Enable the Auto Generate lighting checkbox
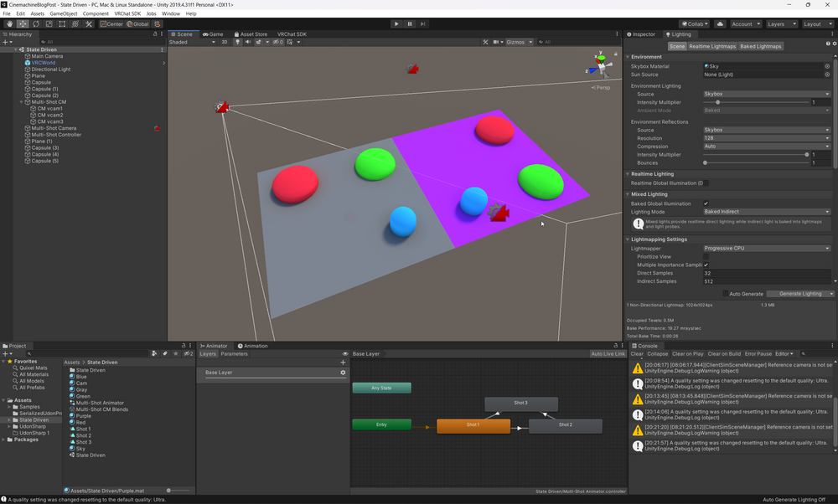 coord(726,294)
